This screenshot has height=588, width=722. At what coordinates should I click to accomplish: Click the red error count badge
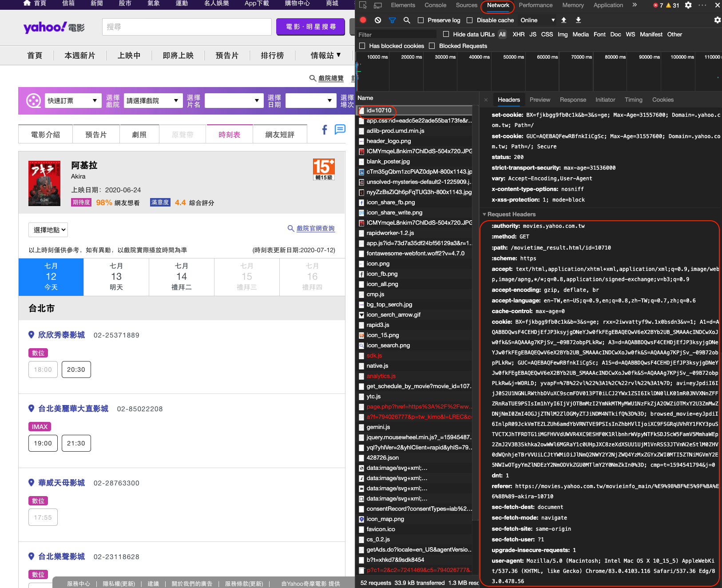[x=658, y=5]
